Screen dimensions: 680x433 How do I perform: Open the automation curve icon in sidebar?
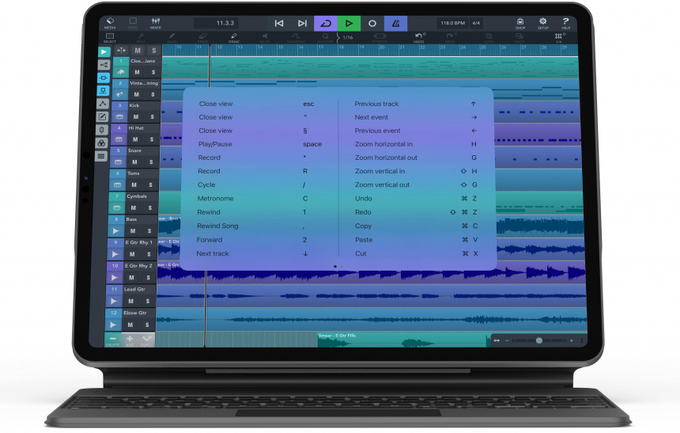point(103,104)
